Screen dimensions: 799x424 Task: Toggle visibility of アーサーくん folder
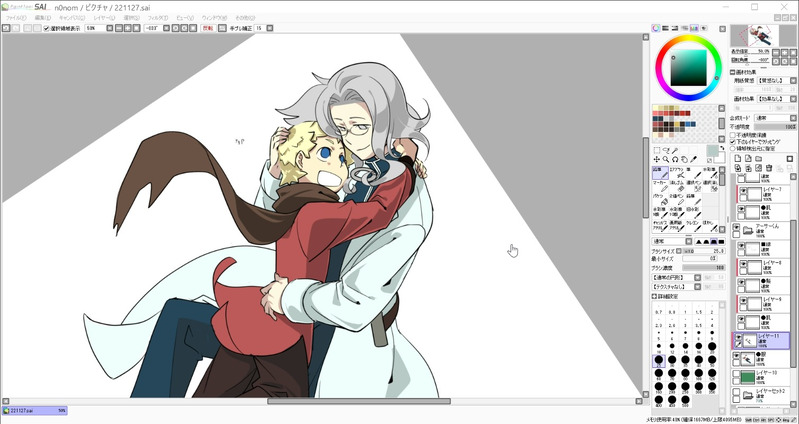[736, 227]
